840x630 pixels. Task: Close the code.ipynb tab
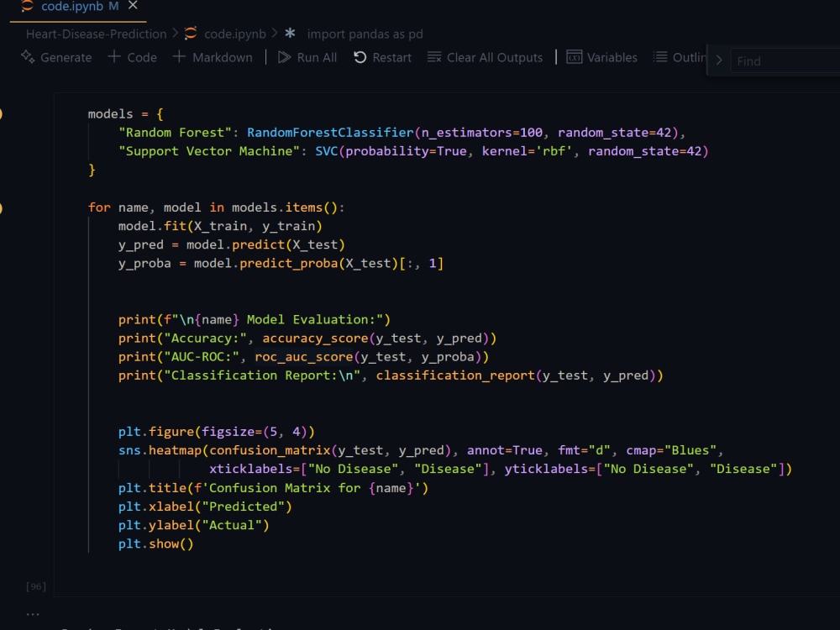[x=133, y=5]
